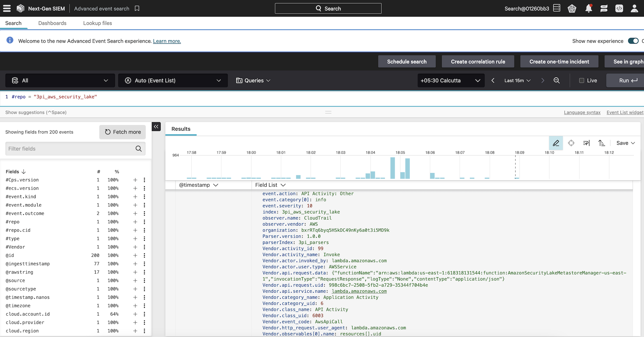Bookmark the Advanced event search page

point(137,8)
